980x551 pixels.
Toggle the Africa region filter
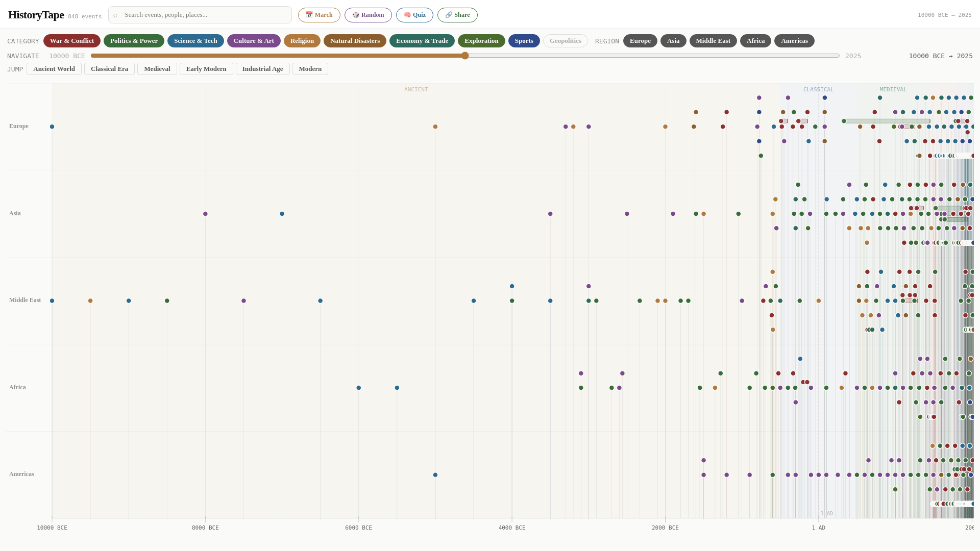coord(755,41)
